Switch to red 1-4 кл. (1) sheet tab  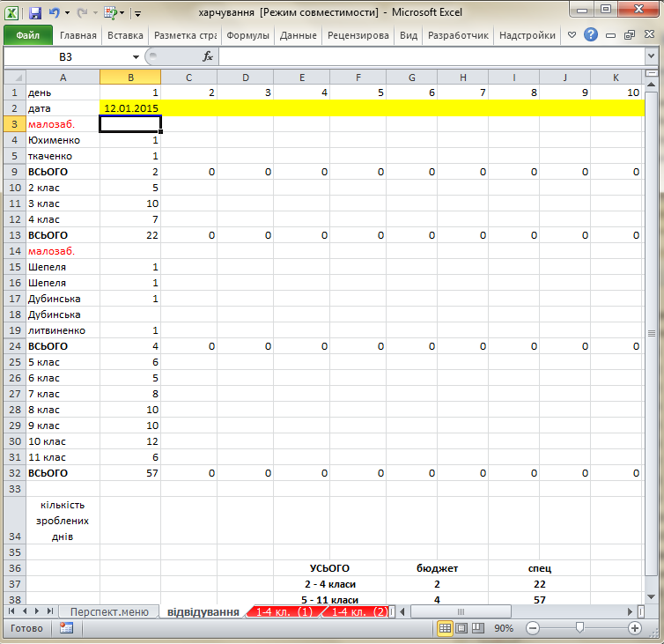click(x=284, y=611)
